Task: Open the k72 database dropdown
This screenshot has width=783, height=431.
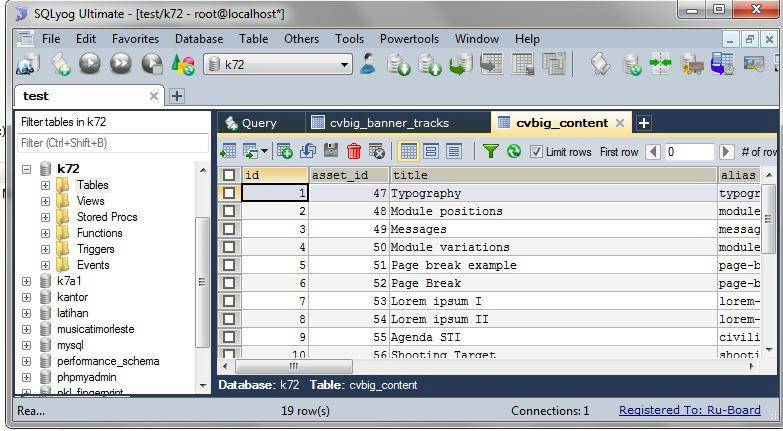Action: (x=344, y=65)
